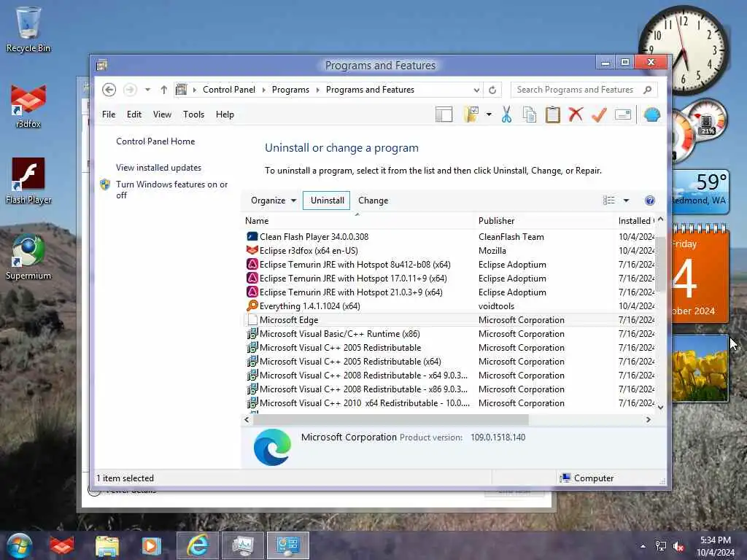Click the taskbar clock showing 5:34 PM
Image resolution: width=747 pixels, height=560 pixels.
pyautogui.click(x=715, y=545)
